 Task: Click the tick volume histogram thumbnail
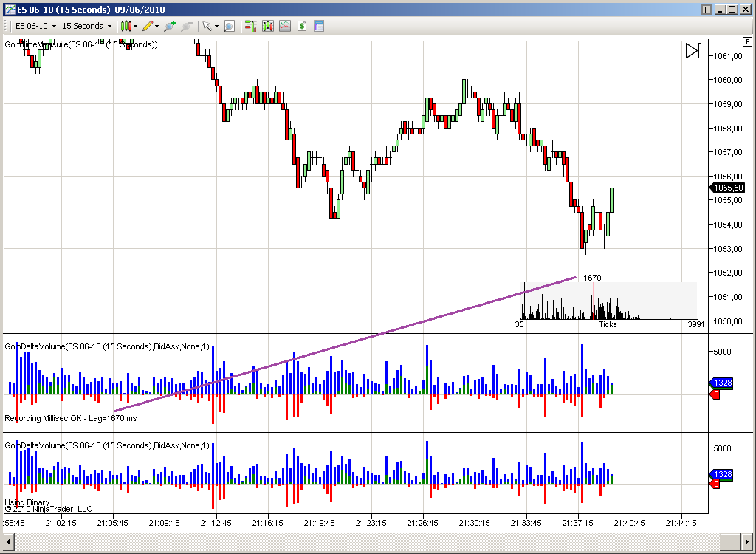[x=608, y=301]
